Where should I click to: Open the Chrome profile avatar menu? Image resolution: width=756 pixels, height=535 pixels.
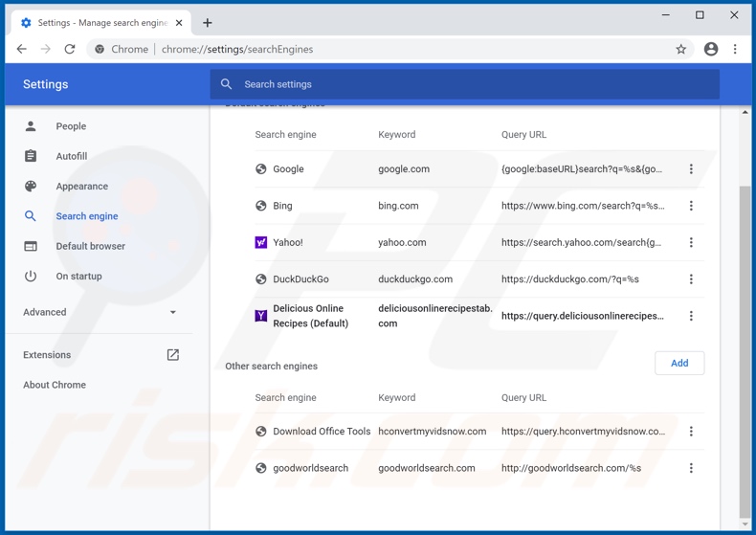pos(711,49)
